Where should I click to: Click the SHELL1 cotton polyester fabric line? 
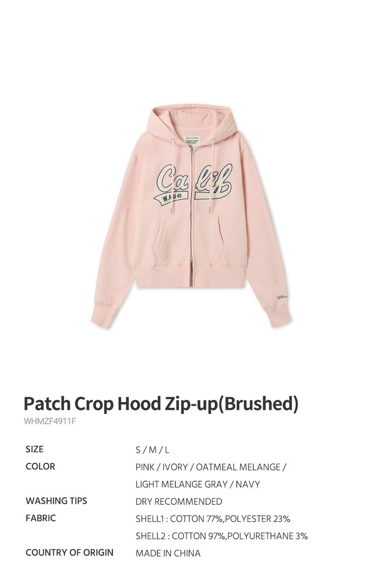[213, 519]
